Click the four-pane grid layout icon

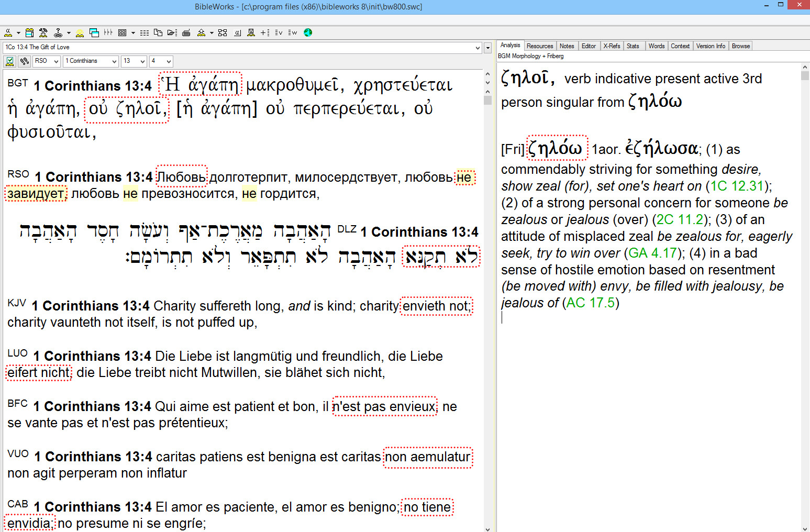click(x=122, y=32)
